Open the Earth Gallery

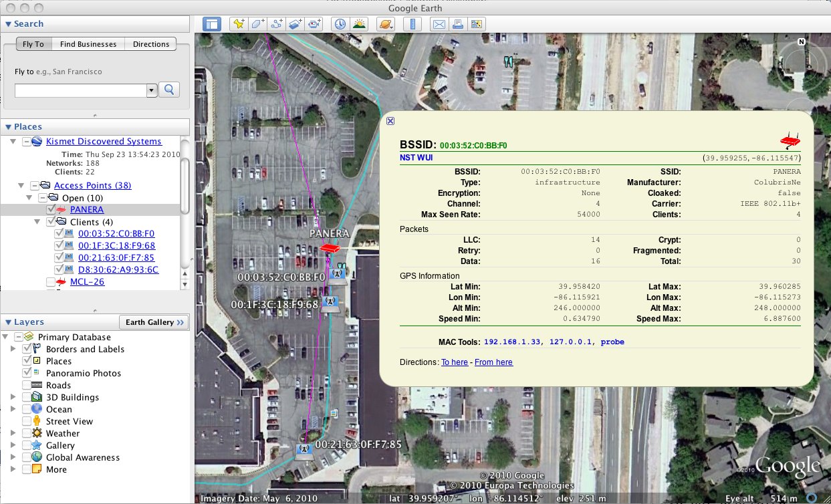coord(154,322)
